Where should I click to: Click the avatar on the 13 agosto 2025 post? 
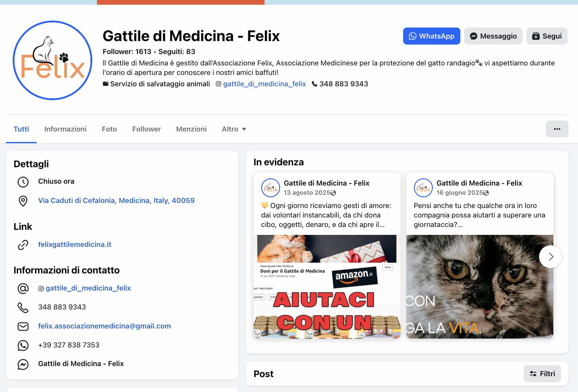(x=271, y=188)
